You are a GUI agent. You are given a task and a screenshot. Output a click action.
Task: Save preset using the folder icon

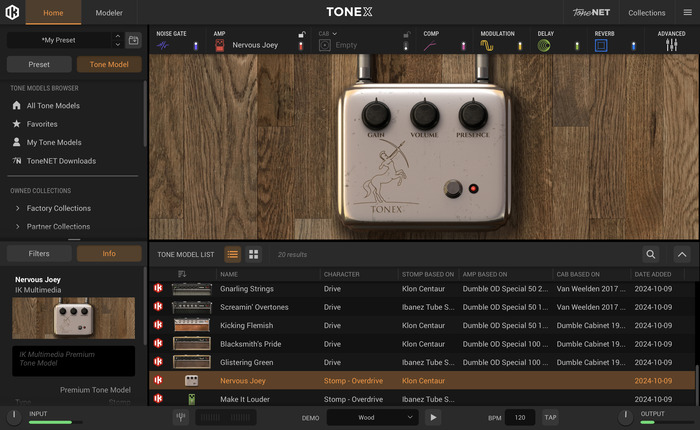pos(134,40)
